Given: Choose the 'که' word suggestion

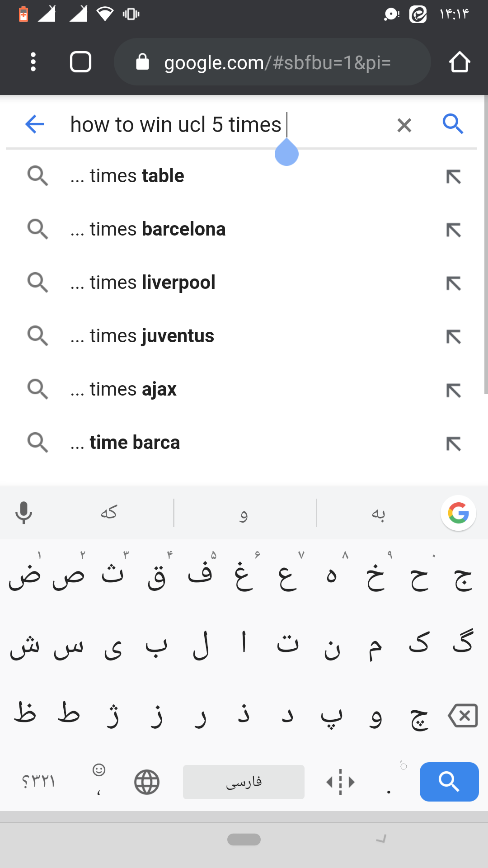Looking at the screenshot, I should [x=109, y=513].
